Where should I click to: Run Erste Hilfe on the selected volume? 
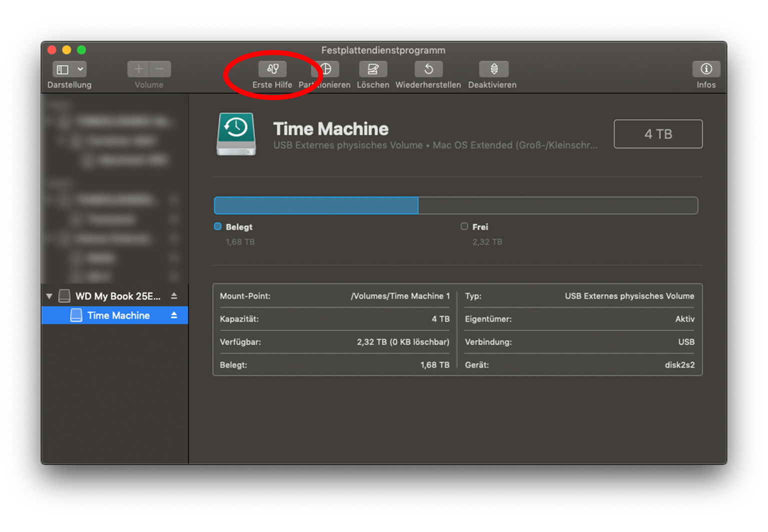[x=272, y=69]
